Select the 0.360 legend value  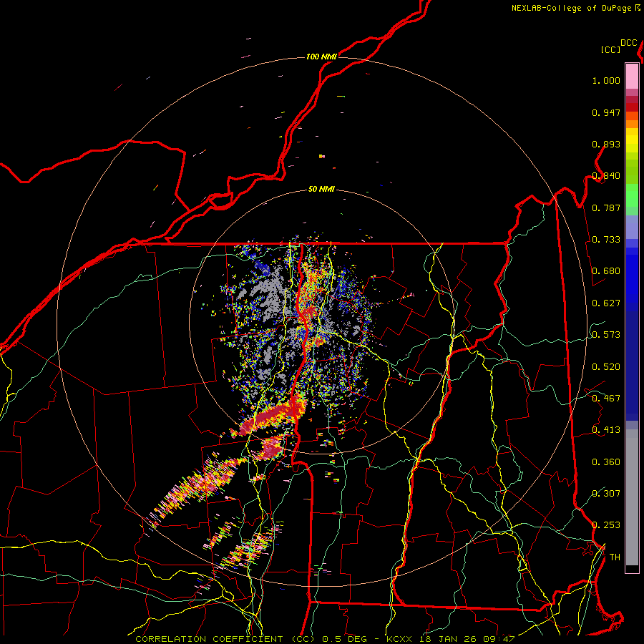point(606,462)
